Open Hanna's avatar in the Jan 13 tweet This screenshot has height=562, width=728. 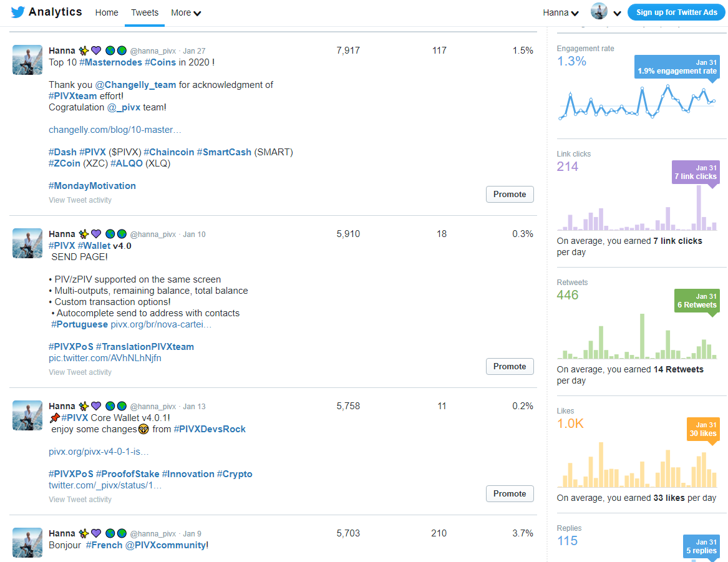[x=27, y=415]
